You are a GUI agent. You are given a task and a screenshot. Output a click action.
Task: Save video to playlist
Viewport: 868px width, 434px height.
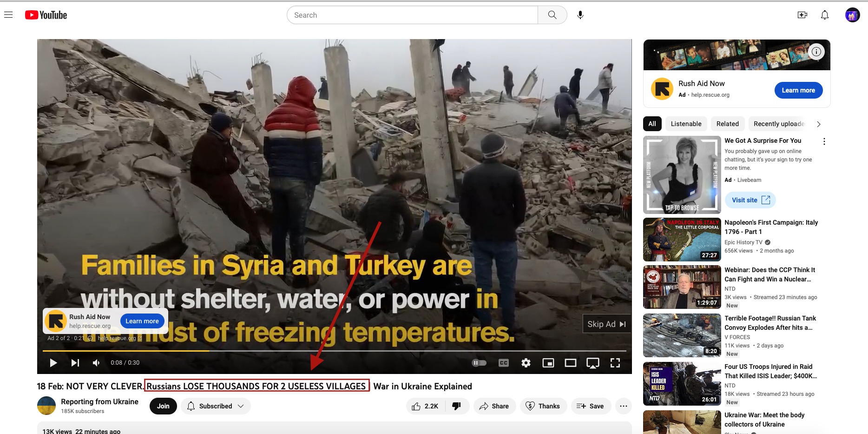coord(590,406)
